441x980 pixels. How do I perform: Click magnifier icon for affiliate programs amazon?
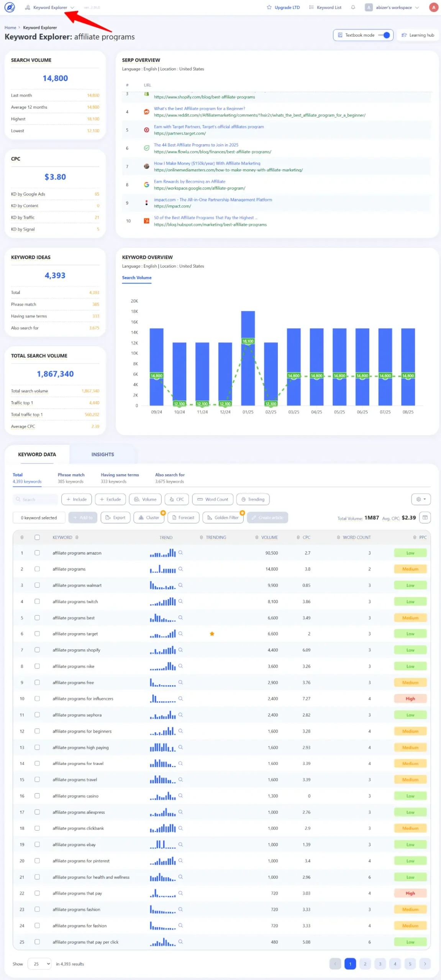tap(180, 553)
